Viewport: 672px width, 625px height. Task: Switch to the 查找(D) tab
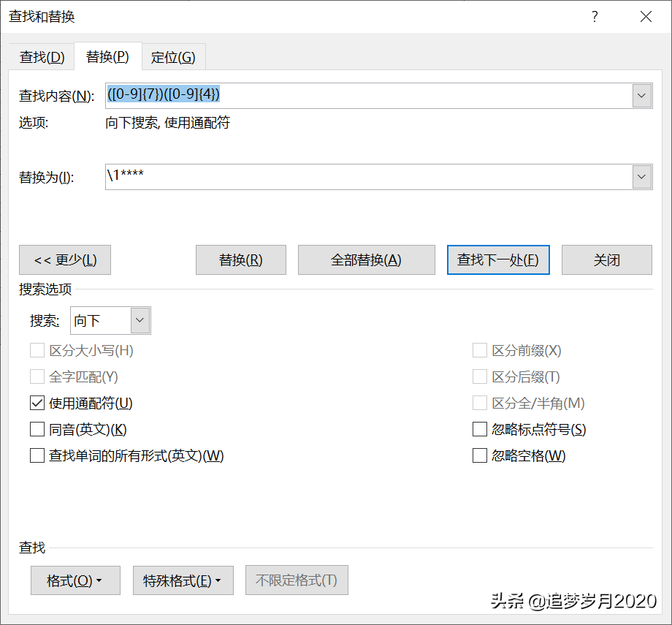coord(42,57)
